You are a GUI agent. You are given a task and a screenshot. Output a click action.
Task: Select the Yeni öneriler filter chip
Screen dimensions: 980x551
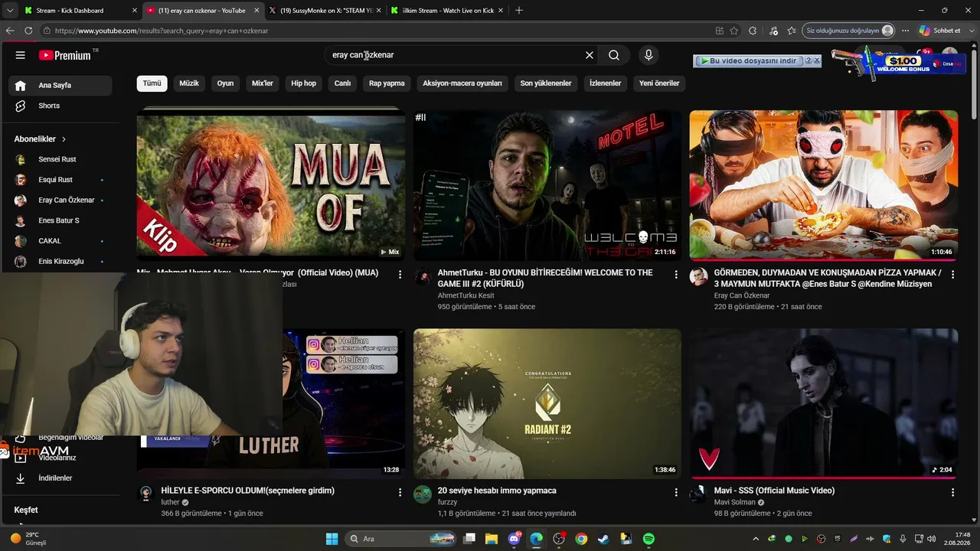click(659, 83)
